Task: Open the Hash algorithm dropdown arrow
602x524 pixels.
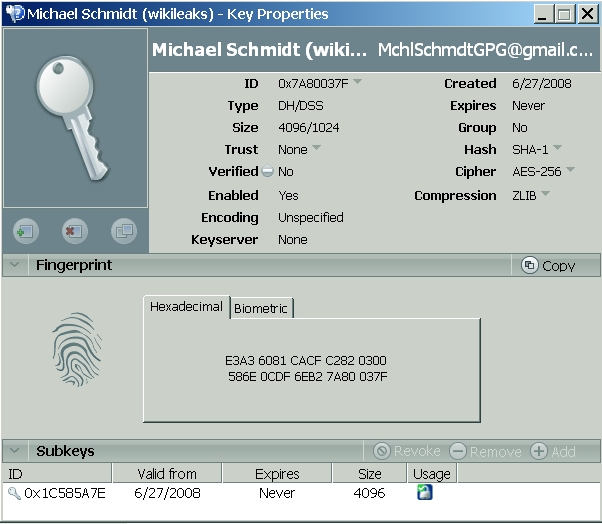Action: click(557, 147)
